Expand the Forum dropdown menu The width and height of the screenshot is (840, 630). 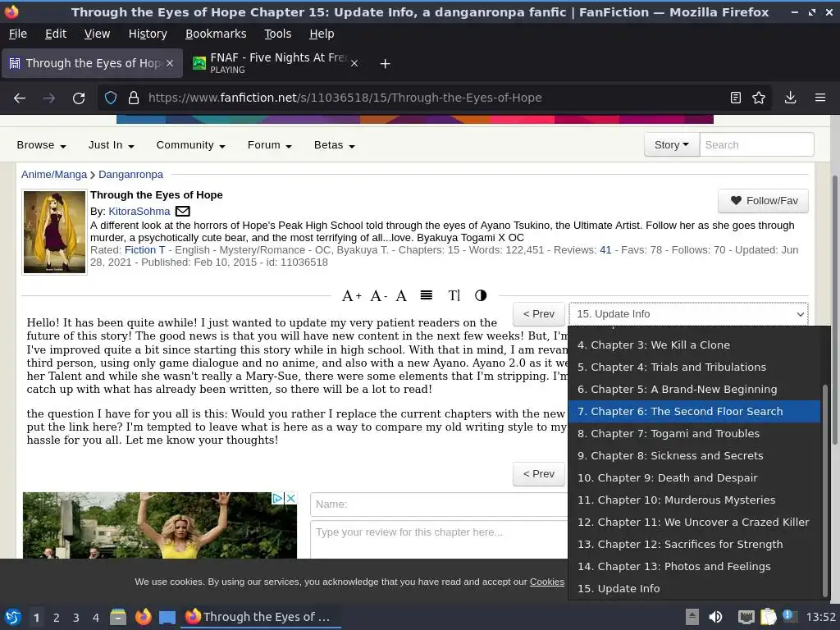(x=269, y=145)
